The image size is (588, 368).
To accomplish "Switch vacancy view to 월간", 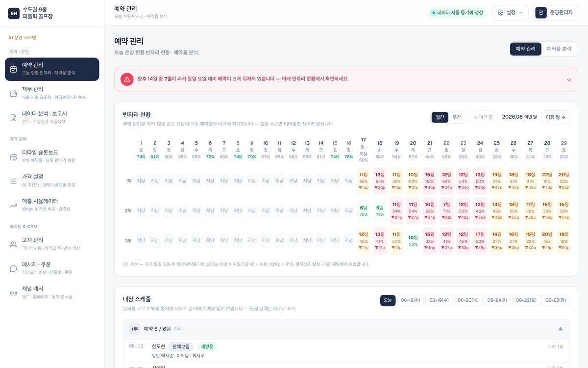I will click(440, 117).
